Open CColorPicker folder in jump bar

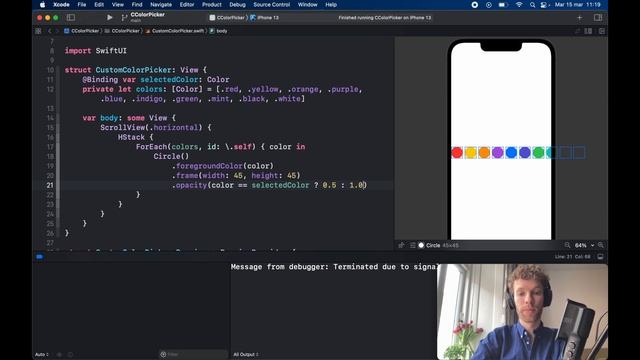(x=122, y=31)
